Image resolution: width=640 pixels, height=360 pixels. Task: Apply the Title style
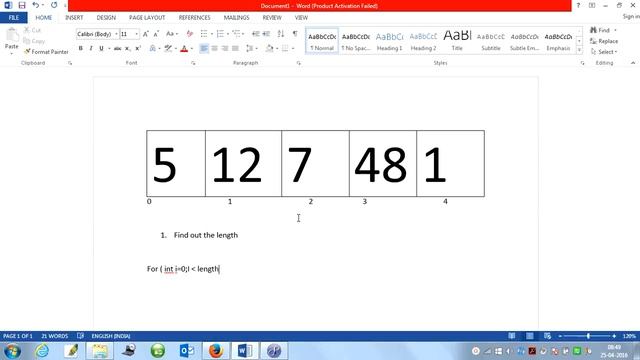coord(457,41)
